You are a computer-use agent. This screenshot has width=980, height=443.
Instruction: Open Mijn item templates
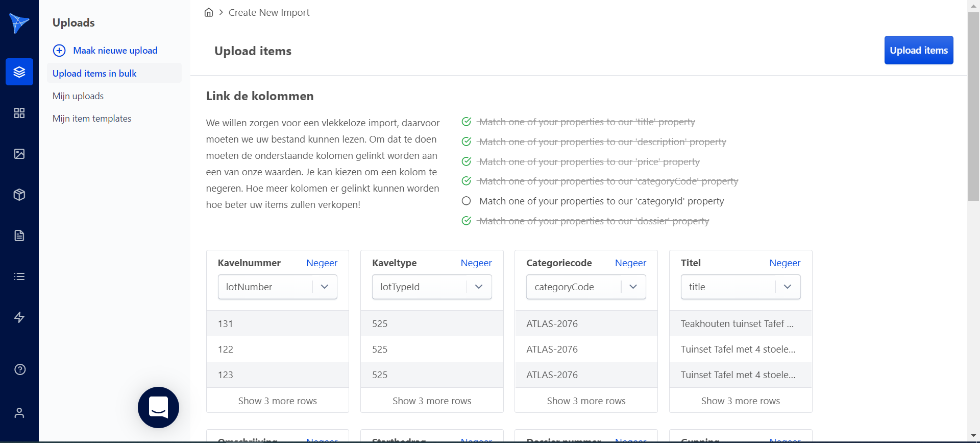point(92,119)
